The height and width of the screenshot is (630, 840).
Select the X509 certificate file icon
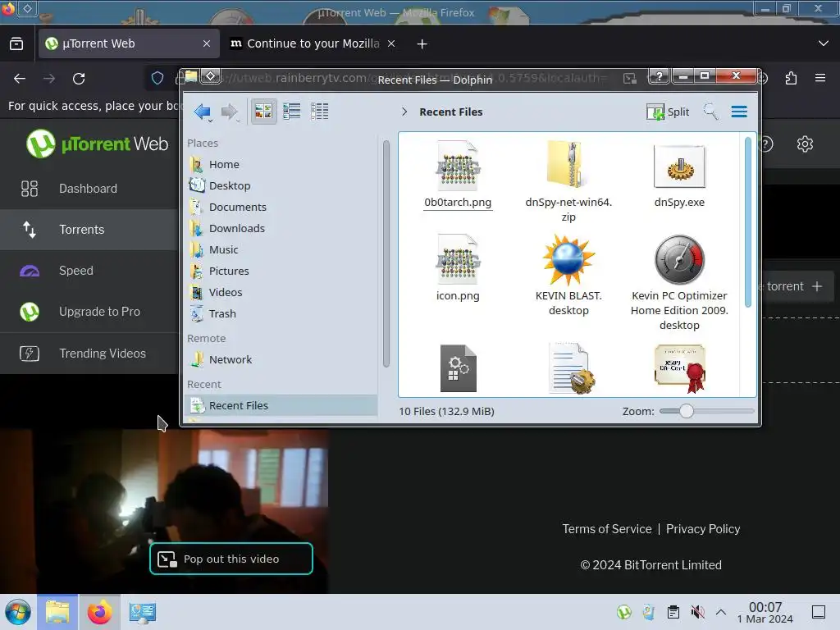click(x=680, y=368)
